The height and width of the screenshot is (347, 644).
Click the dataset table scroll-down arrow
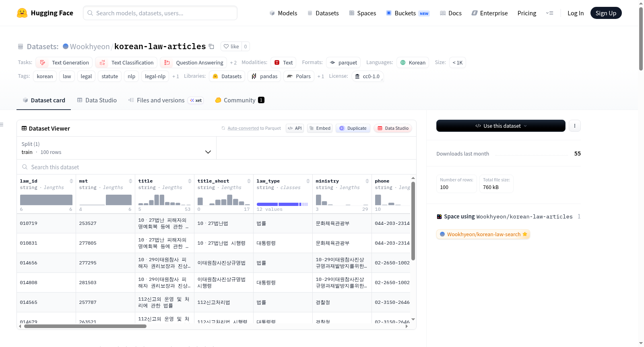tap(413, 319)
